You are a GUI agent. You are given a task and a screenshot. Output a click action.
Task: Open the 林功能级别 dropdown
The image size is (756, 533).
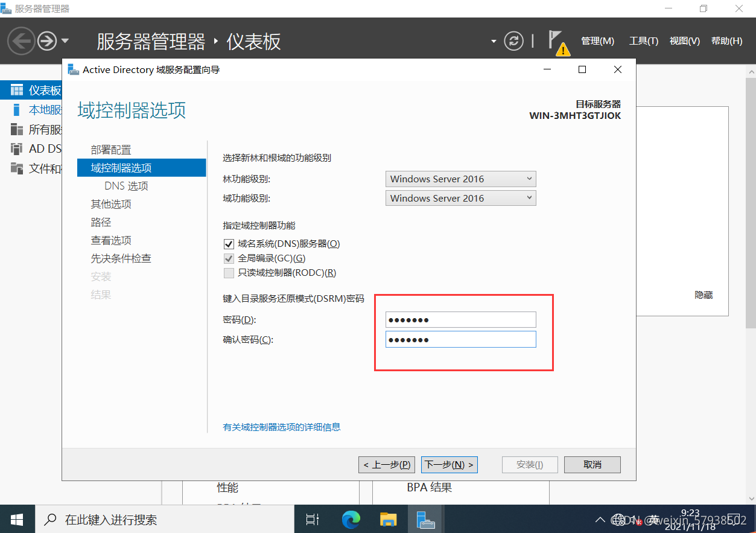click(x=460, y=179)
